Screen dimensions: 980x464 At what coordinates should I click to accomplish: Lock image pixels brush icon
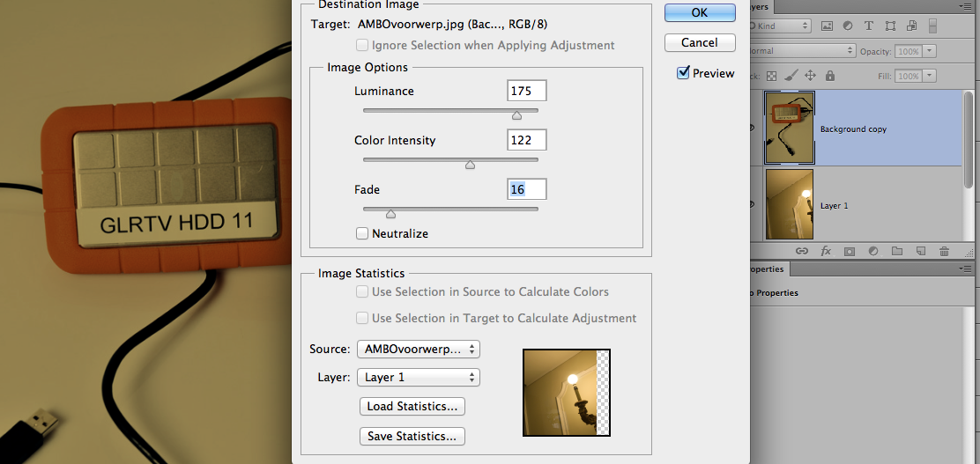791,76
